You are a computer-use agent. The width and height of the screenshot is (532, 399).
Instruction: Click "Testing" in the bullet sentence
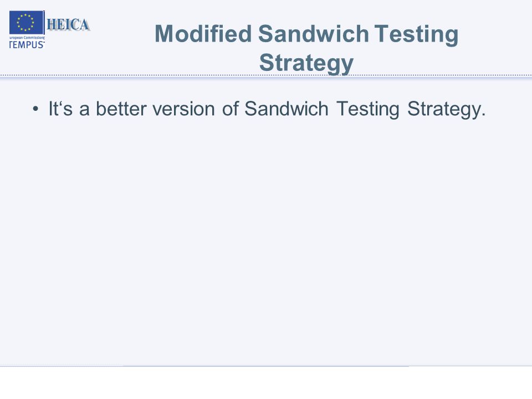368,110
